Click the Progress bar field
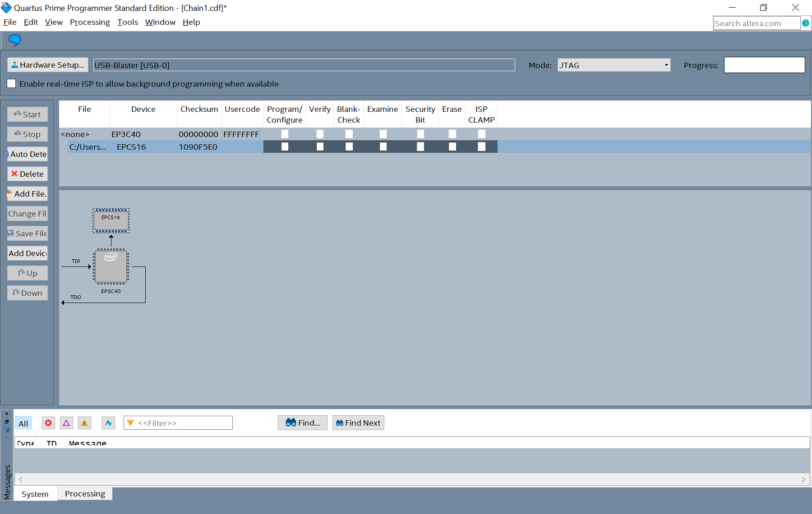 tap(765, 65)
